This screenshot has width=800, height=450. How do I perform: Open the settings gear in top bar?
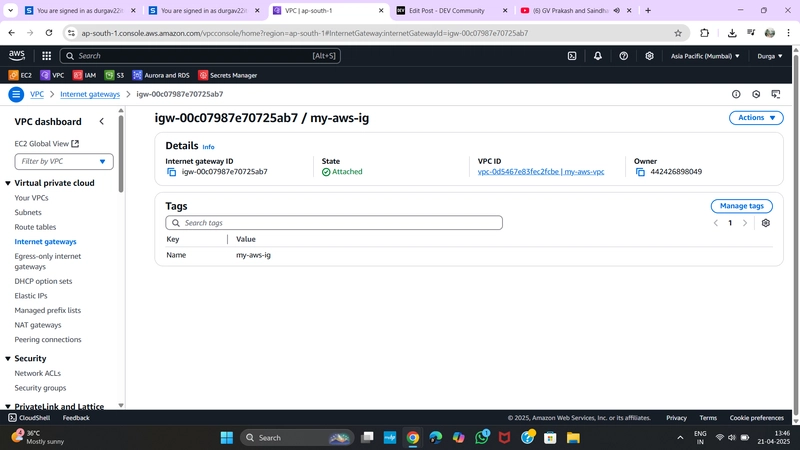click(649, 56)
